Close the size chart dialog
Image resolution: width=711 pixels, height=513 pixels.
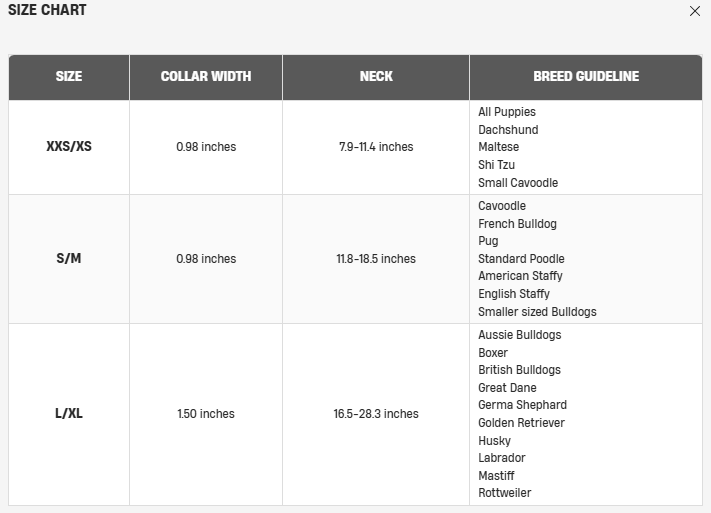[694, 11]
